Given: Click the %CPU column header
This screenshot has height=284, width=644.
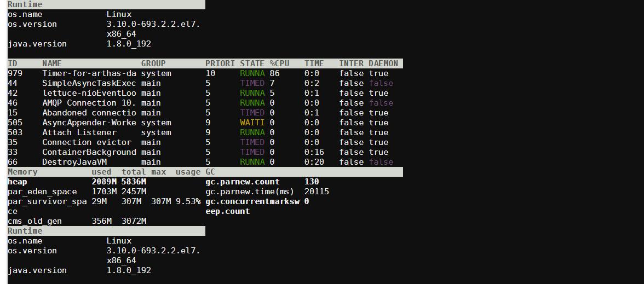Looking at the screenshot, I should 279,63.
